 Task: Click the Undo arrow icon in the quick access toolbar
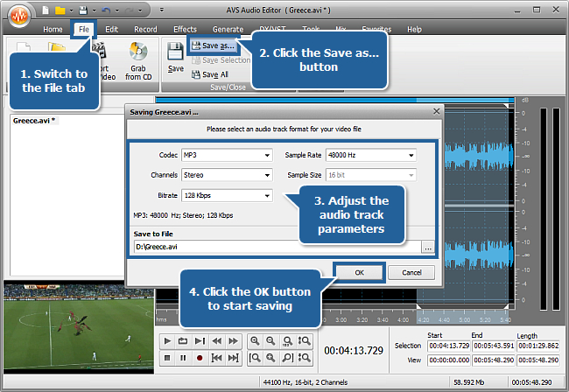[x=106, y=10]
